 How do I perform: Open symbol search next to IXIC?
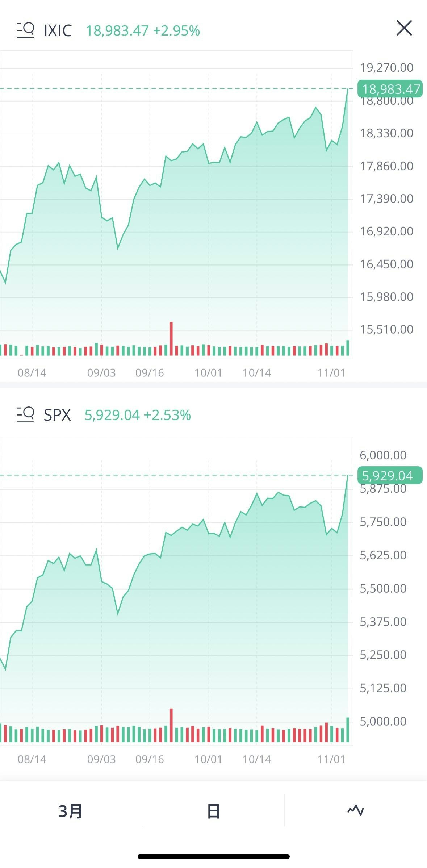(x=26, y=30)
